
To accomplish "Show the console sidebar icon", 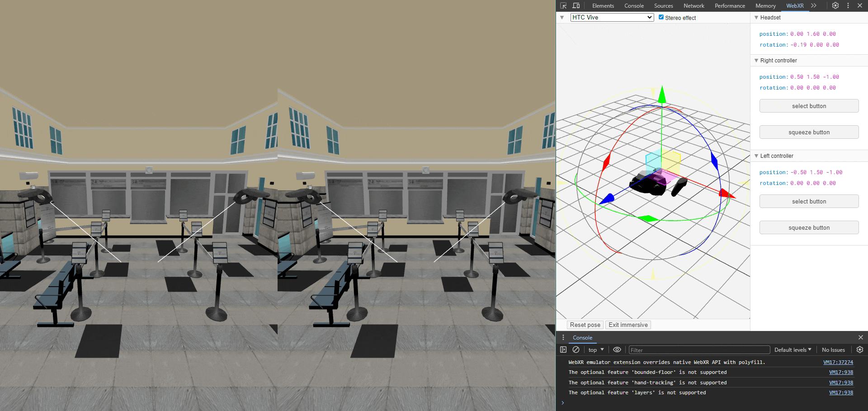I will click(x=563, y=350).
